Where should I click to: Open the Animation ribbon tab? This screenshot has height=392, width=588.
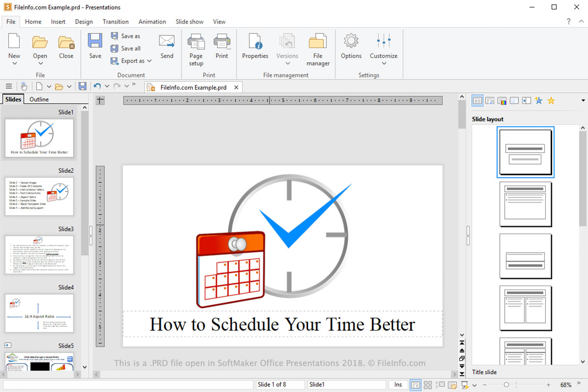click(152, 22)
